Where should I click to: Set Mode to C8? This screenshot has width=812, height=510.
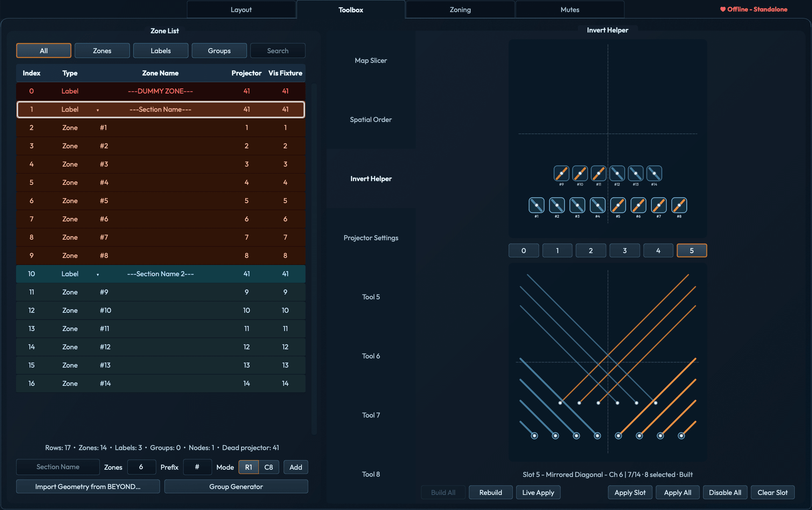point(269,467)
